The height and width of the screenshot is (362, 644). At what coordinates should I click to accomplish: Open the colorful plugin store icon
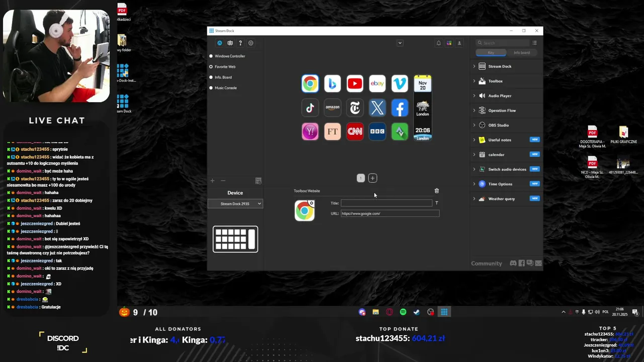coord(449,43)
